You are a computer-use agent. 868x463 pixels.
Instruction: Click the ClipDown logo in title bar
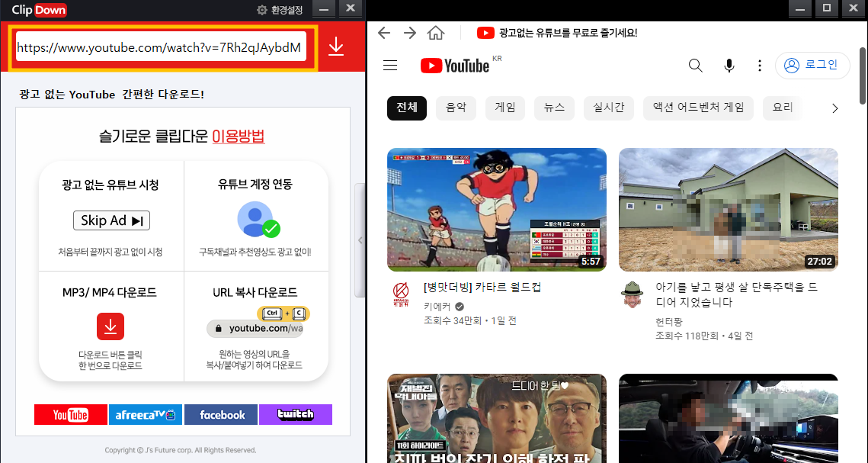coord(39,10)
